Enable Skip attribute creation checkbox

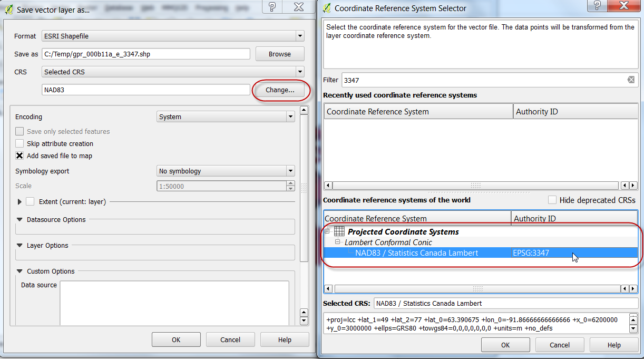19,143
